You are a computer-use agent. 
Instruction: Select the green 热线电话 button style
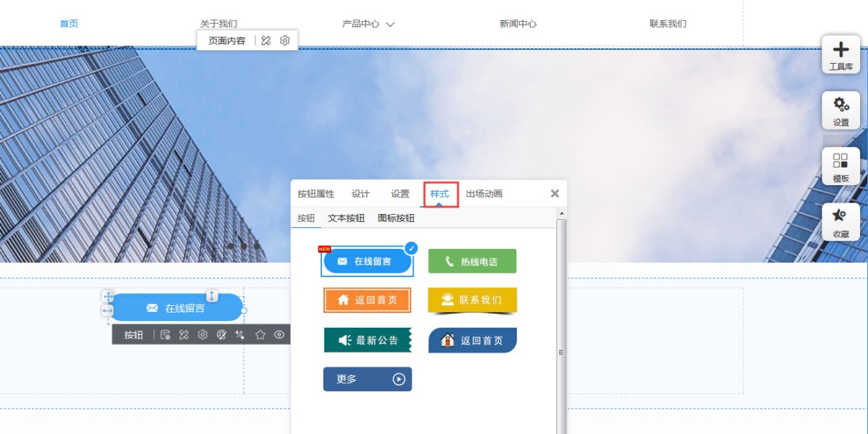point(472,261)
